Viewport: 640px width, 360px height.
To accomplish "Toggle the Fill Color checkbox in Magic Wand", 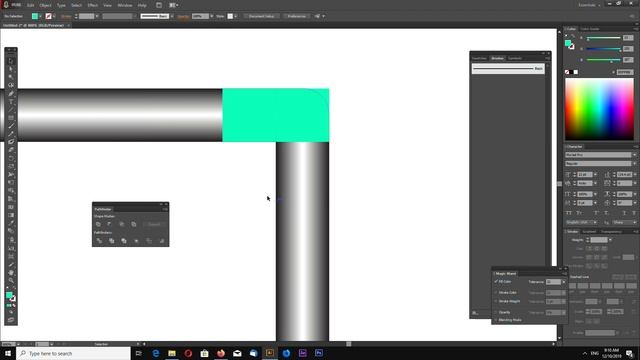I will 496,282.
